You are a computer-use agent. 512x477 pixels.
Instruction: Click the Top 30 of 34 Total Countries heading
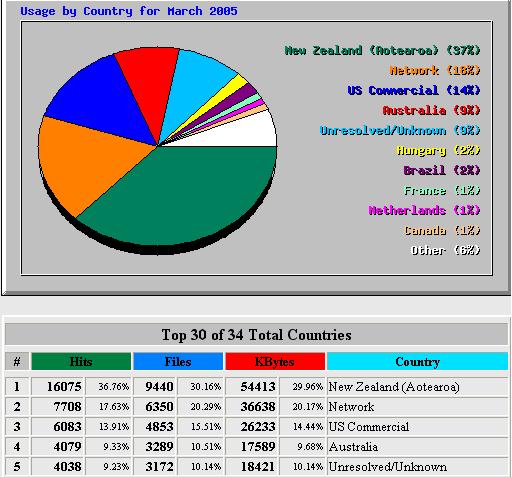coord(256,335)
